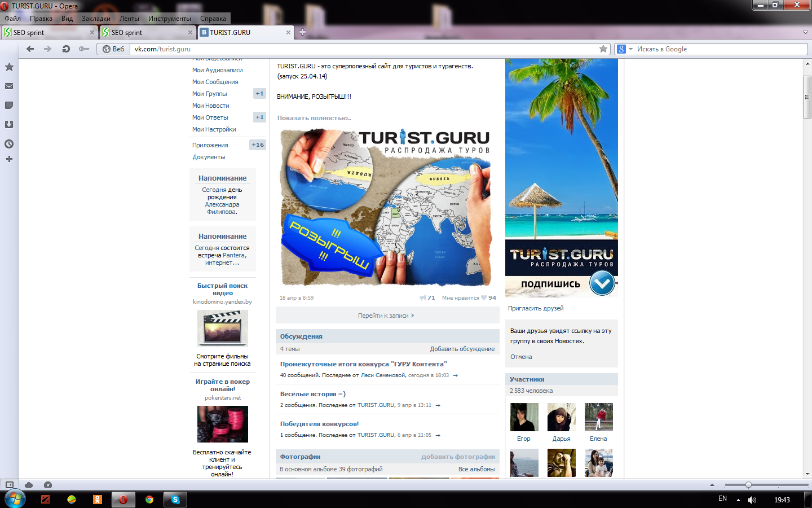Open the Веб site info badge in address bar

click(x=113, y=49)
